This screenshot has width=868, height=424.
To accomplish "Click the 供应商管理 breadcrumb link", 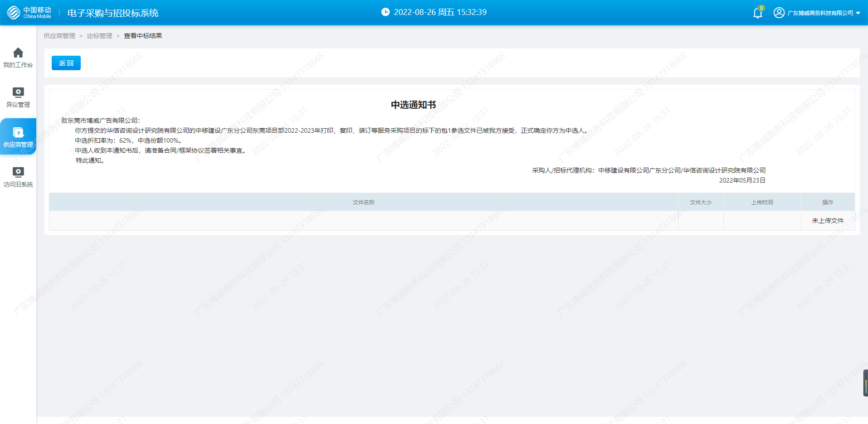I will 59,36.
